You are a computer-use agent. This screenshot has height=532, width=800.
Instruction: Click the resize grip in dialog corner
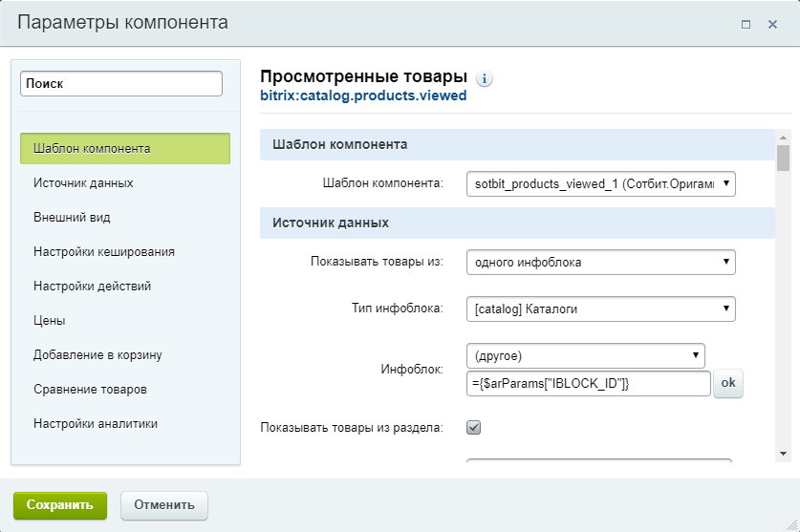click(791, 524)
